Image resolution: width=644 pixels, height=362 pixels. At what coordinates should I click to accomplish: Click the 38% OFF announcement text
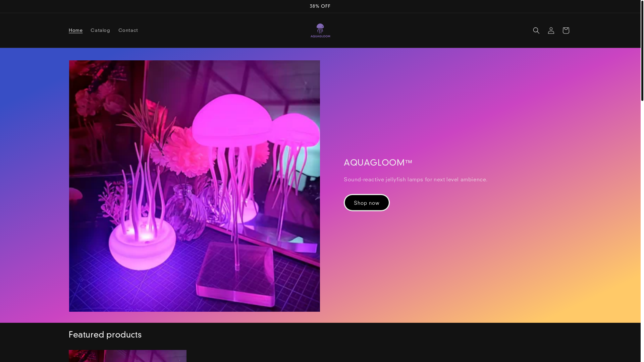click(320, 6)
